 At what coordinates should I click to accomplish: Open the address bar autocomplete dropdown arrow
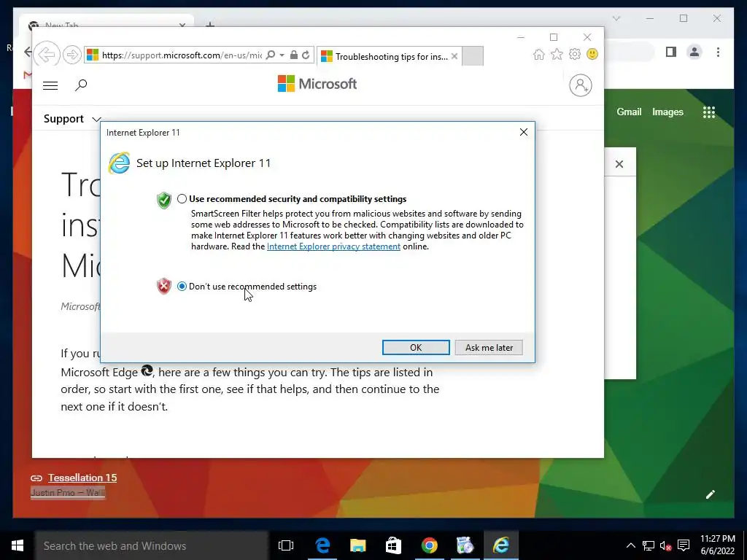[282, 55]
